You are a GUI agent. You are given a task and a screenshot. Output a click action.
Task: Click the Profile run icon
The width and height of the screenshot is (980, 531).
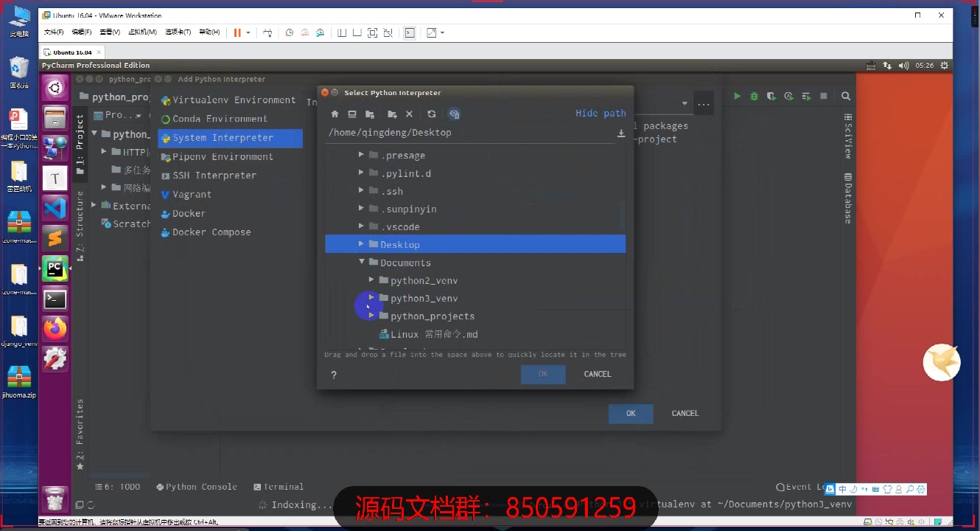point(788,96)
